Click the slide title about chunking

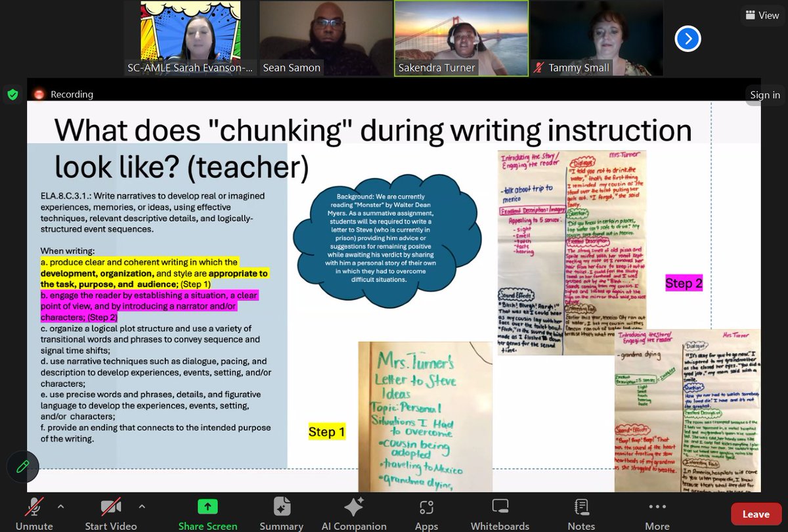[x=373, y=149]
